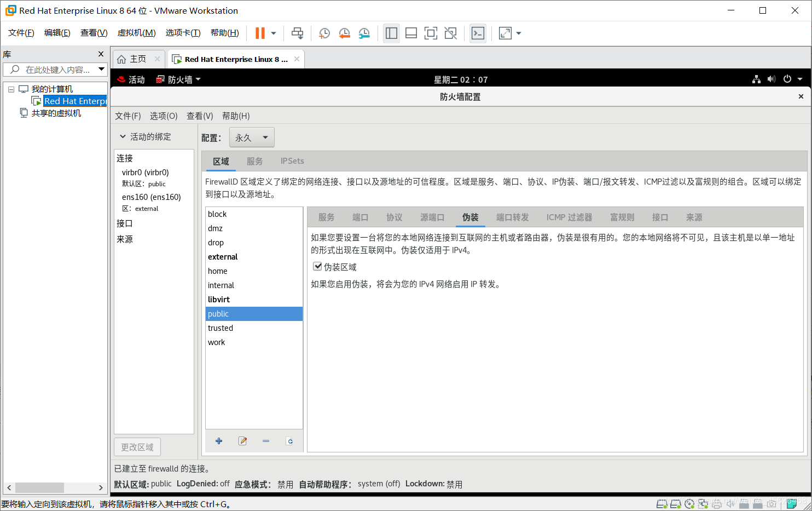Open the snapshot manager wrench-clock icon

[x=364, y=33]
